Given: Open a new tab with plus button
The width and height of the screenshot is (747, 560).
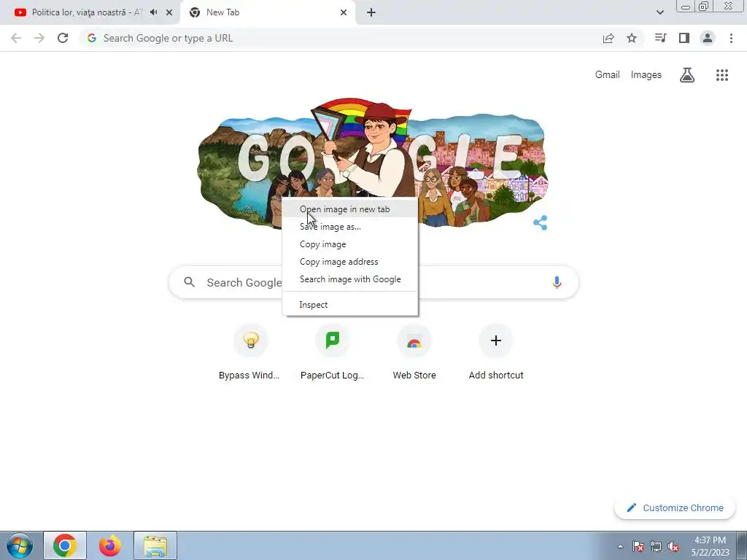Looking at the screenshot, I should [371, 12].
